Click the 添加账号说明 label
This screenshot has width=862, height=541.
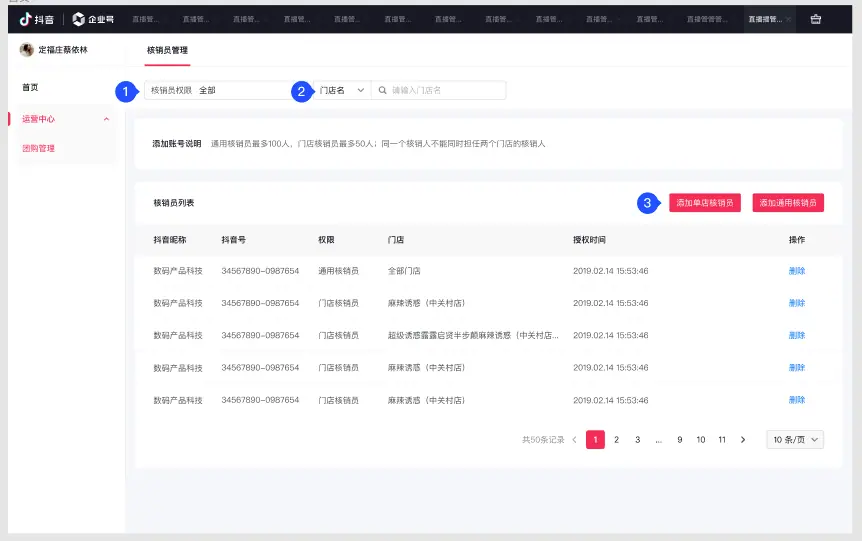pyautogui.click(x=176, y=144)
